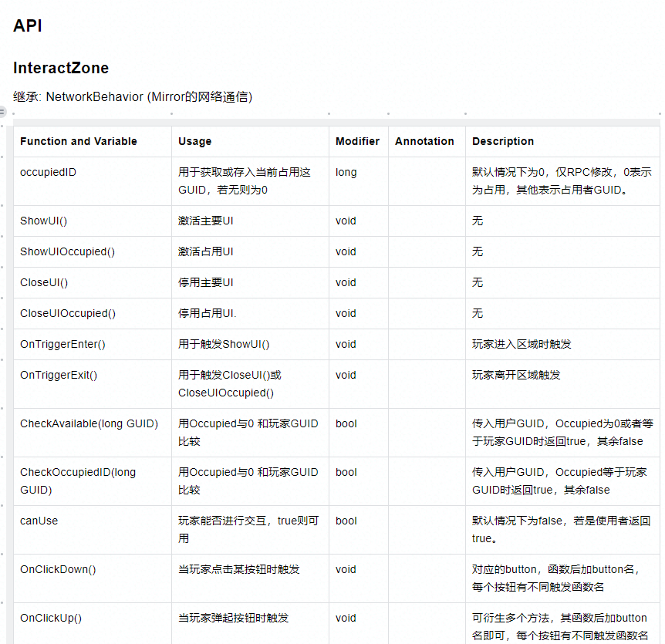Select the Modifier column header

pyautogui.click(x=359, y=141)
